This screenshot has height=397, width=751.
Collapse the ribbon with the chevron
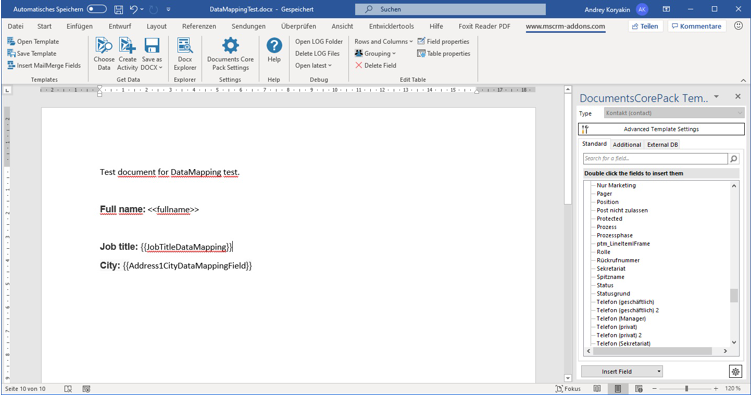pos(743,80)
